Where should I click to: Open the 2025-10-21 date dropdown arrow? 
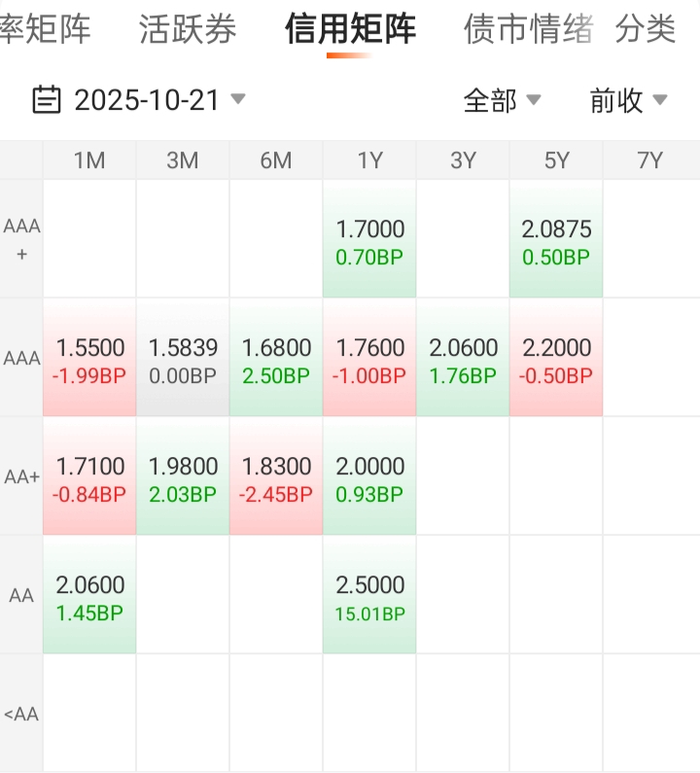[238, 99]
